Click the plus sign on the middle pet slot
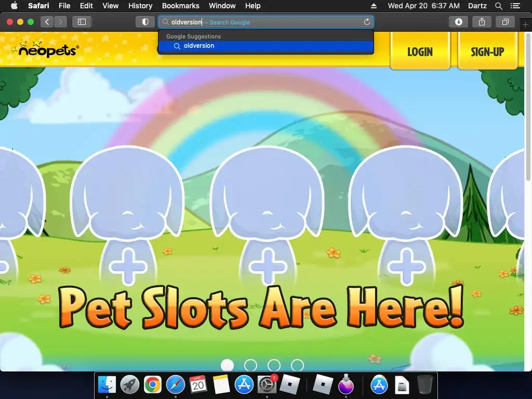 [268, 267]
